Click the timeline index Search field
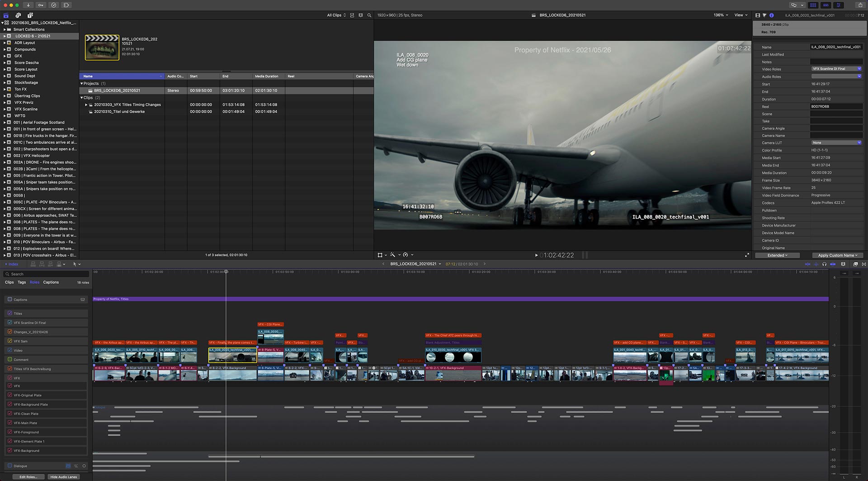Viewport: 868px width, 481px height. [46, 274]
